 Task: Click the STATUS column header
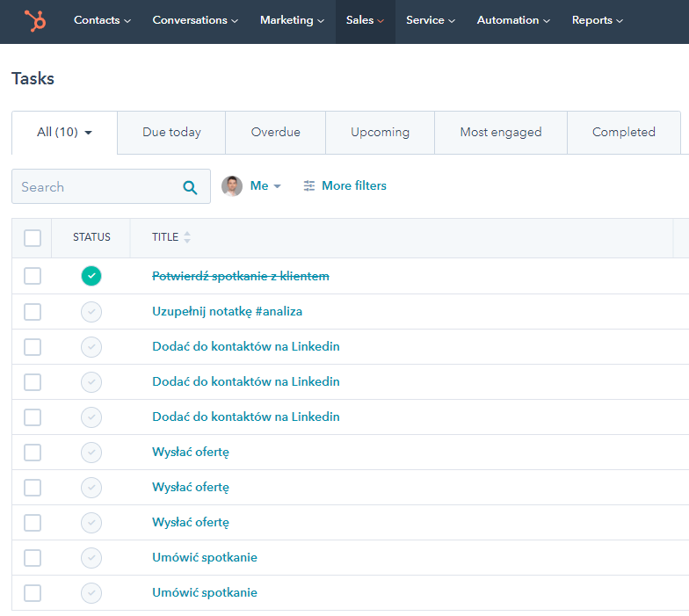(x=91, y=237)
